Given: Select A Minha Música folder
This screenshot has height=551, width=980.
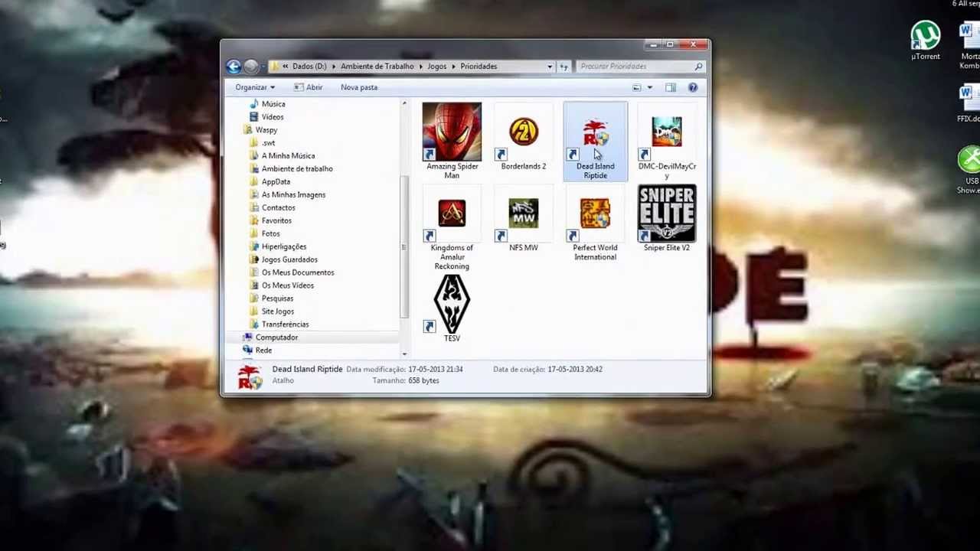Looking at the screenshot, I should tap(288, 156).
